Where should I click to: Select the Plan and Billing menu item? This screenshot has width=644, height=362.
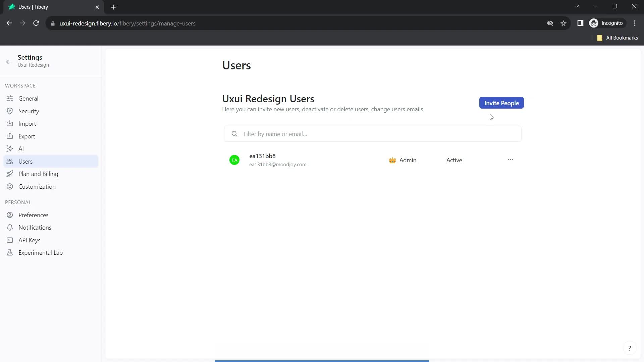pos(38,174)
